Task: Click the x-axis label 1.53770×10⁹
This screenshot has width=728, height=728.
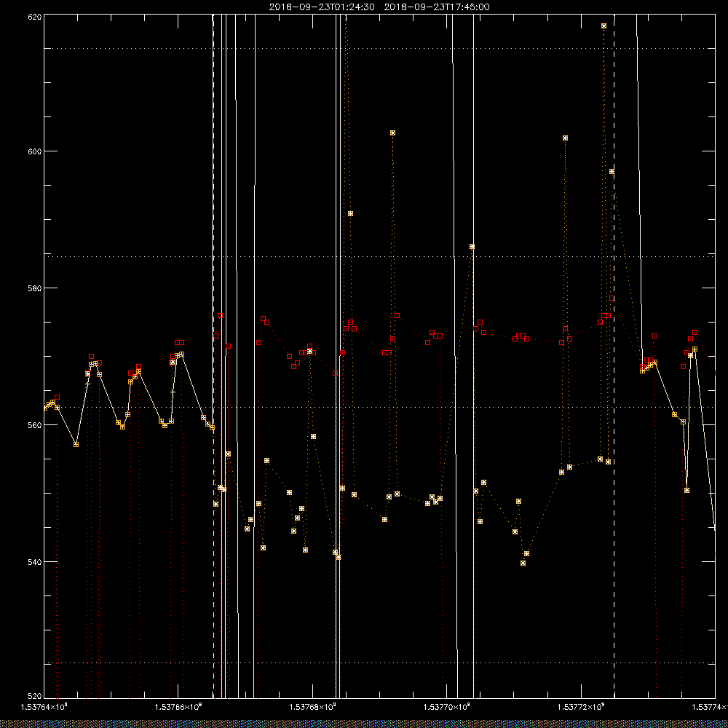Action: (447, 707)
